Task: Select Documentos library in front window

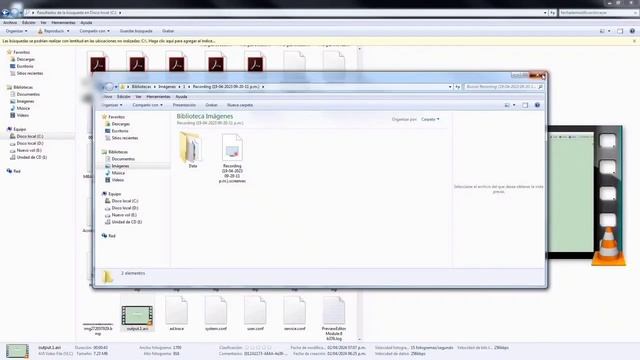Action: (123, 159)
